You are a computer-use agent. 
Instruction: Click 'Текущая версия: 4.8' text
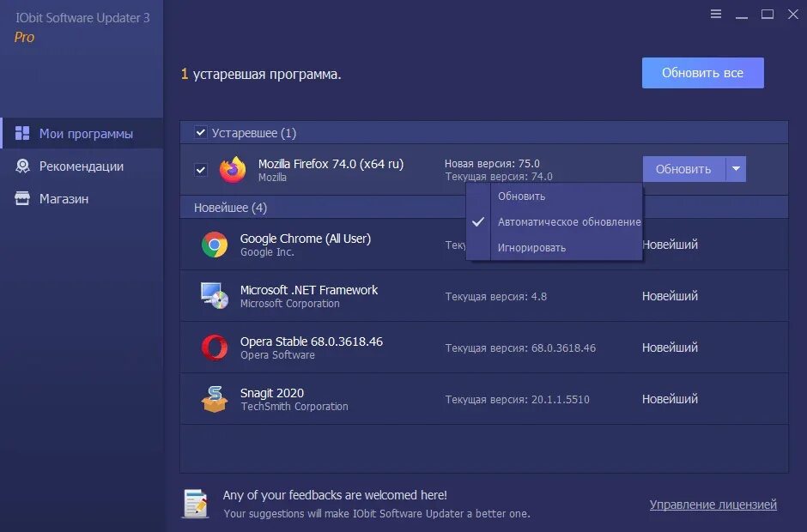point(495,296)
